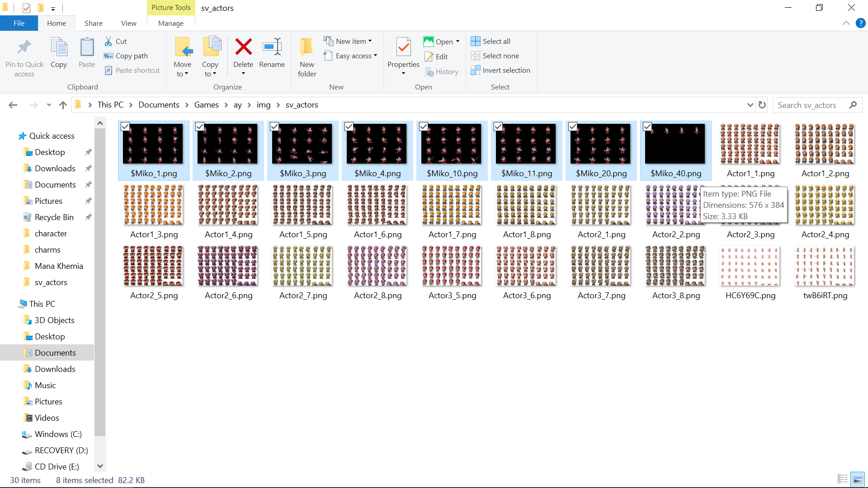Open the View ribbon tab
This screenshot has height=488, width=868.
click(128, 23)
